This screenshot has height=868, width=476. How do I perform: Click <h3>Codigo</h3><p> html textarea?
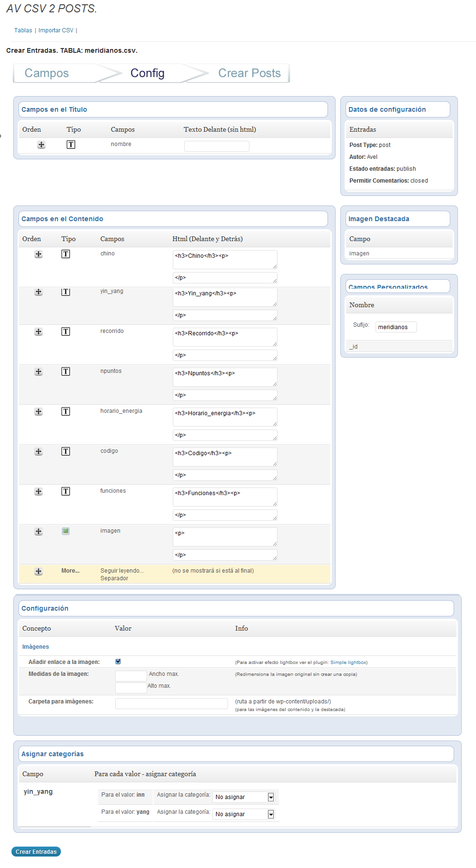[225, 457]
